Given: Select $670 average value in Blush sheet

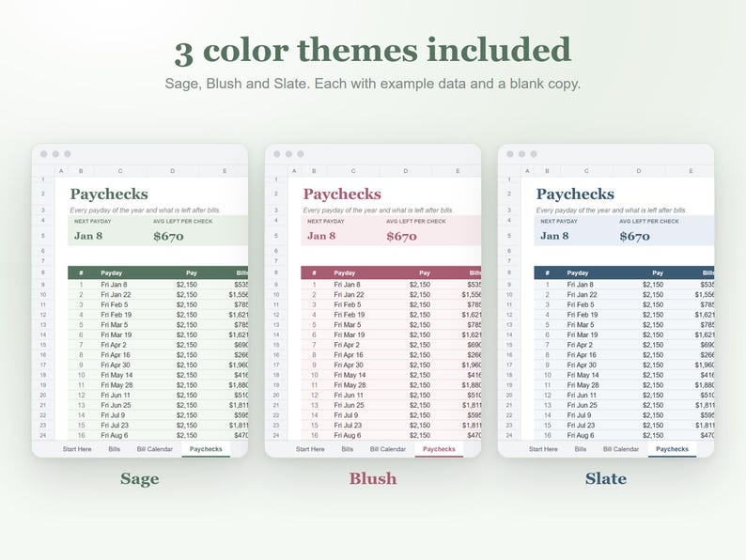Looking at the screenshot, I should (x=401, y=237).
